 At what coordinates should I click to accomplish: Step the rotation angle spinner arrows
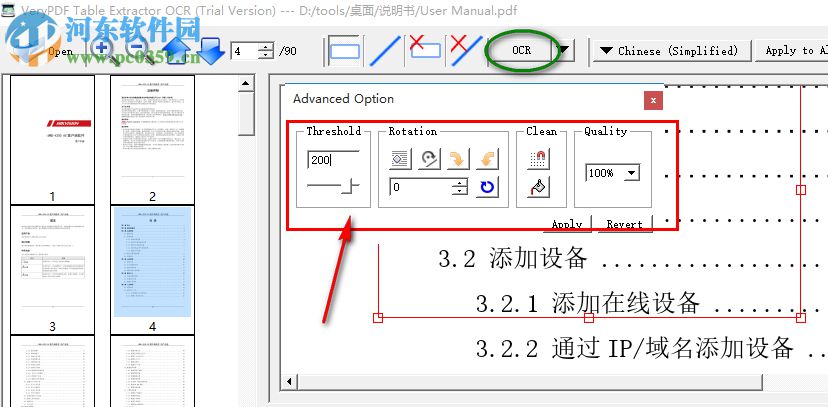click(x=460, y=187)
